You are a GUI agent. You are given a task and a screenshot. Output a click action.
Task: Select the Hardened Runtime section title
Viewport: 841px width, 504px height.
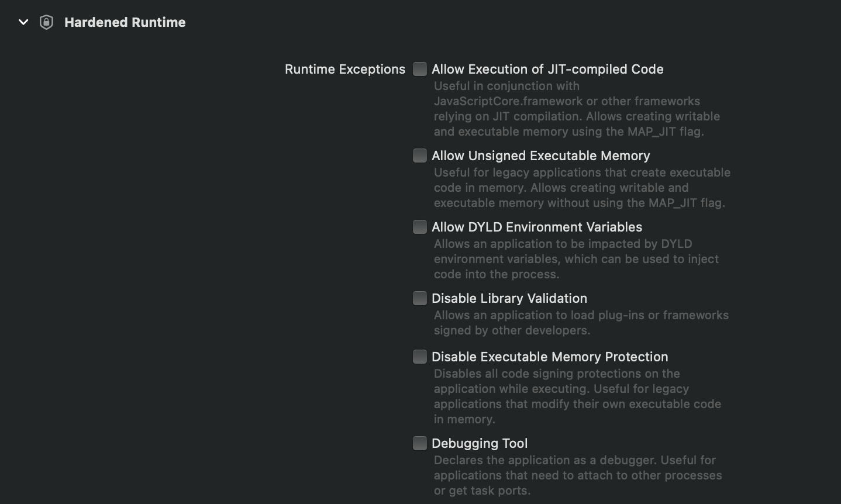coord(125,22)
